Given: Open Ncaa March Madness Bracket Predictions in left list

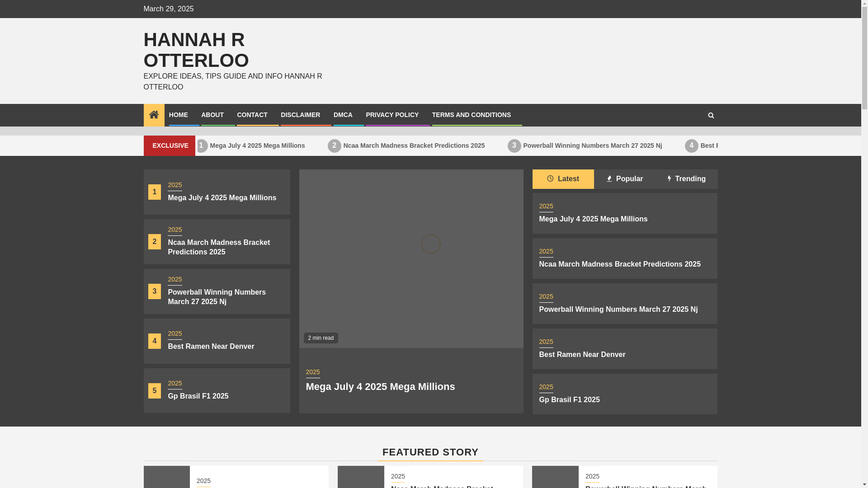Looking at the screenshot, I should [219, 247].
